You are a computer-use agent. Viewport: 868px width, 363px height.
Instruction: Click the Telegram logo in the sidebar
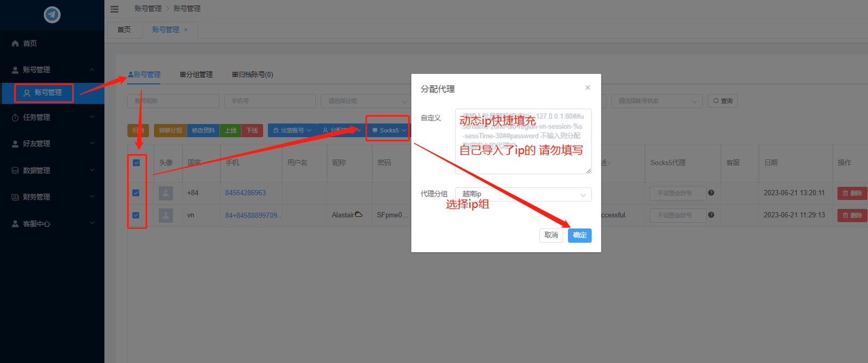(52, 15)
